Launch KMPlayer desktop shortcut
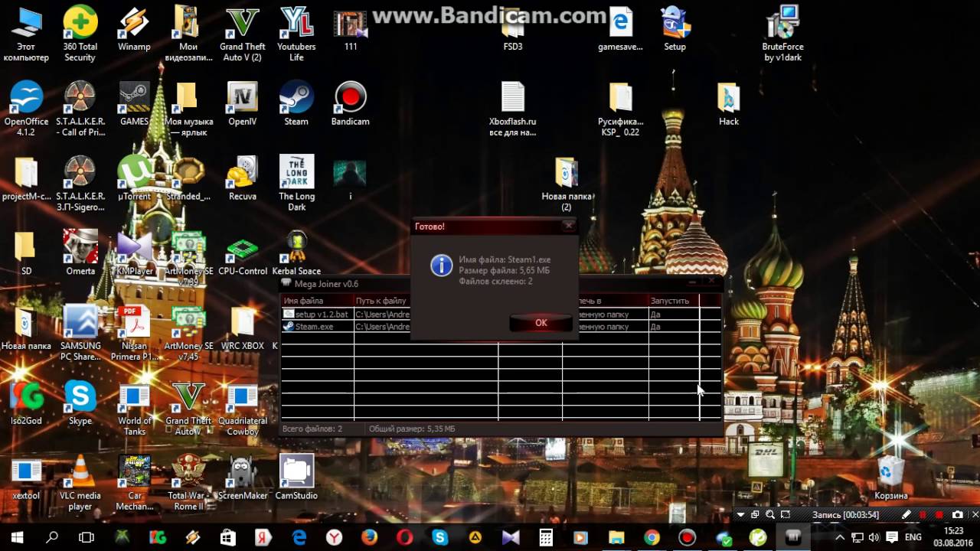The height and width of the screenshot is (551, 980). tap(134, 253)
